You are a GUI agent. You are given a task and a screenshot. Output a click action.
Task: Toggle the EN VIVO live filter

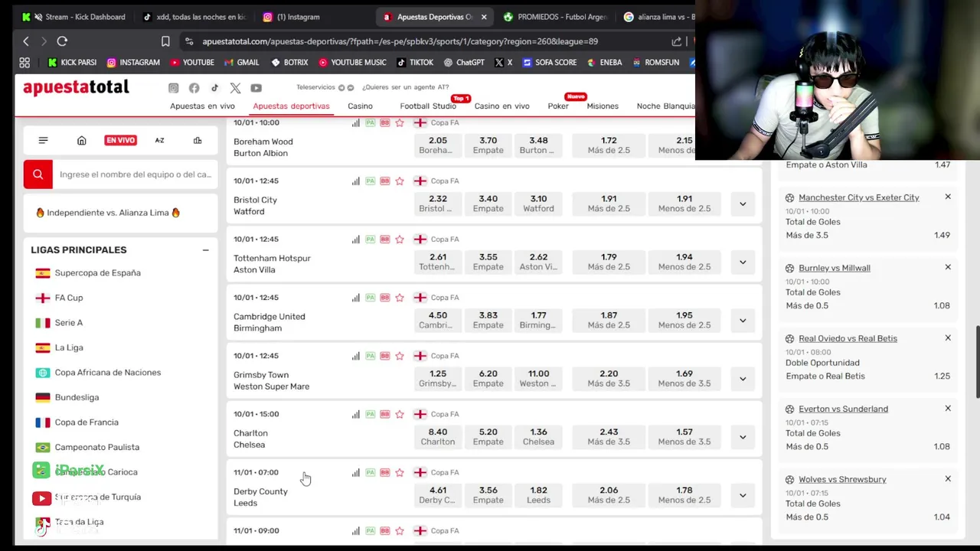coord(120,140)
